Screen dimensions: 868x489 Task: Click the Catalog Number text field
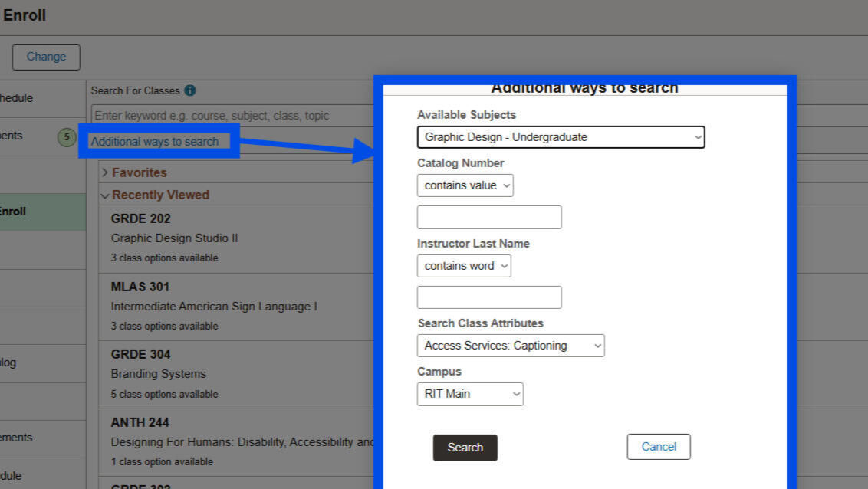click(489, 218)
